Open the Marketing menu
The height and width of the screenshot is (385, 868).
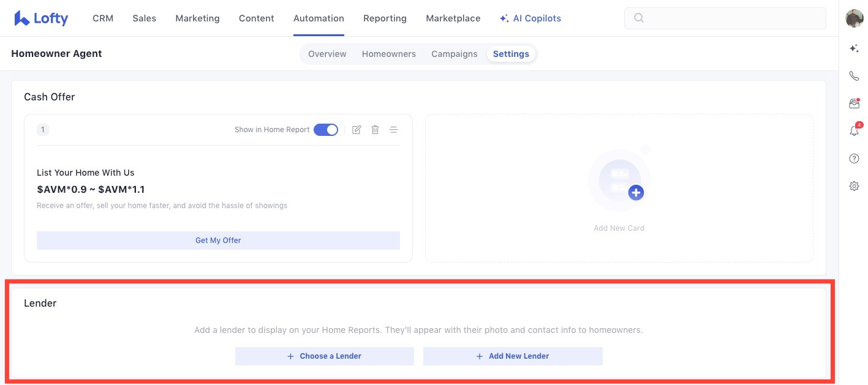197,18
